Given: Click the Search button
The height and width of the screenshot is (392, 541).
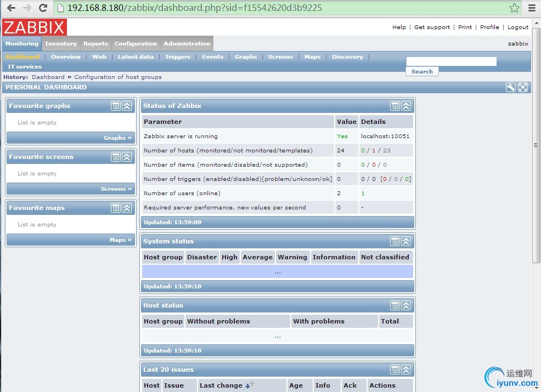Looking at the screenshot, I should coord(422,71).
